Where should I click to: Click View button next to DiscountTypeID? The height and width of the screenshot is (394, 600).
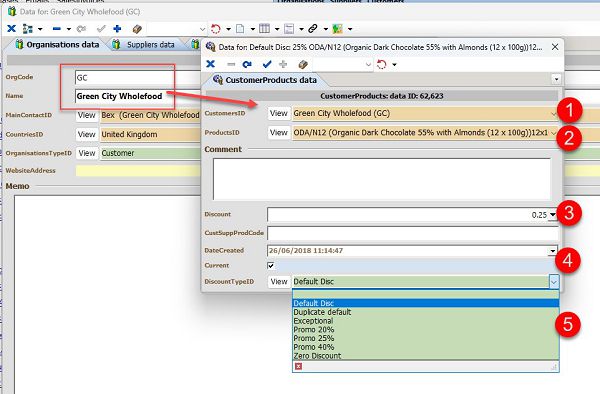[x=279, y=282]
